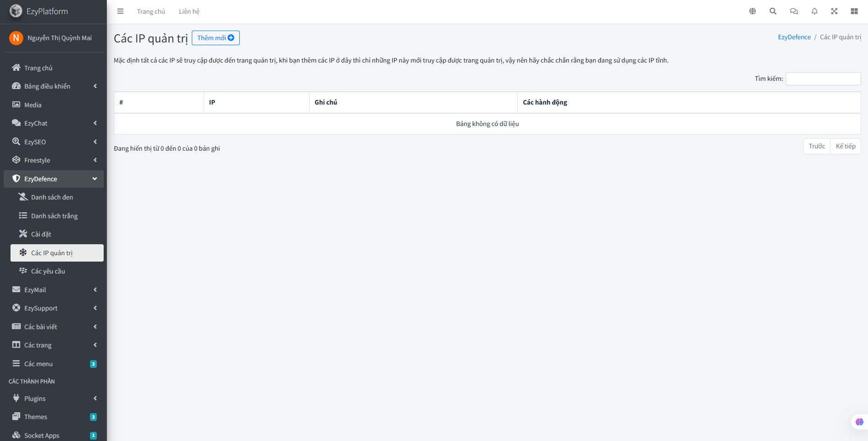Toggle the hamburger sidebar menu icon
868x441 pixels.
(x=120, y=11)
